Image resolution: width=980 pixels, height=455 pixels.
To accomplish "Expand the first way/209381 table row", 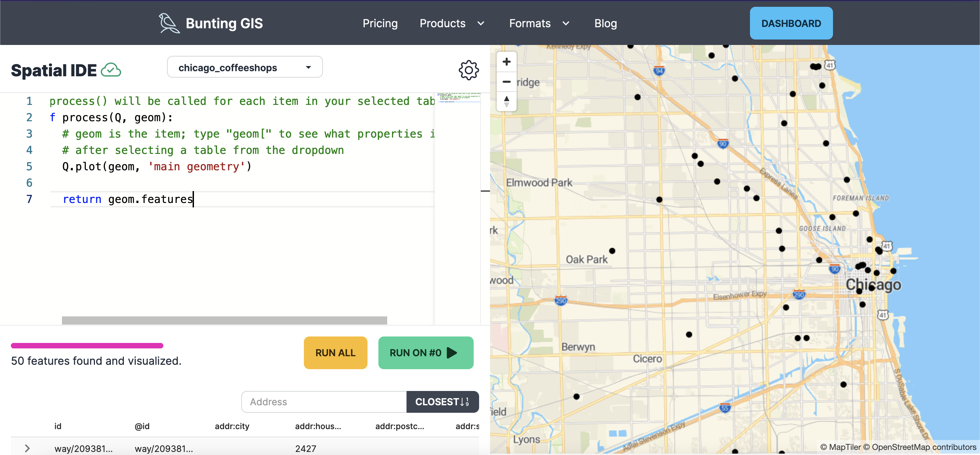I will 27,448.
